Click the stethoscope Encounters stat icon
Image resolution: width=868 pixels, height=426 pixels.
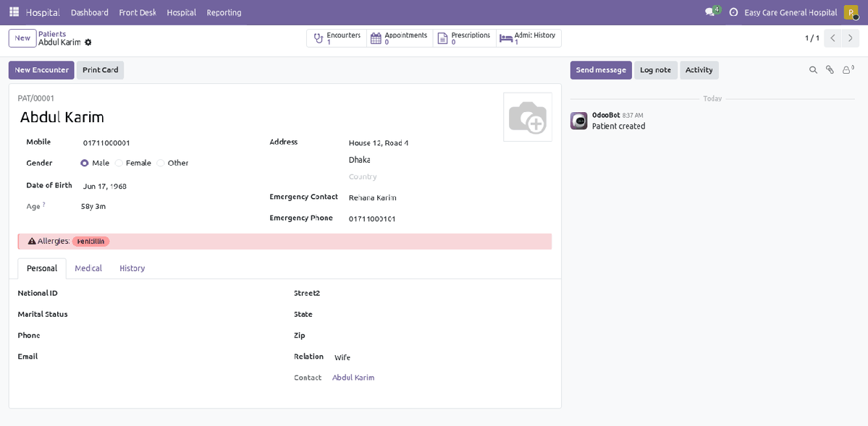pyautogui.click(x=319, y=38)
